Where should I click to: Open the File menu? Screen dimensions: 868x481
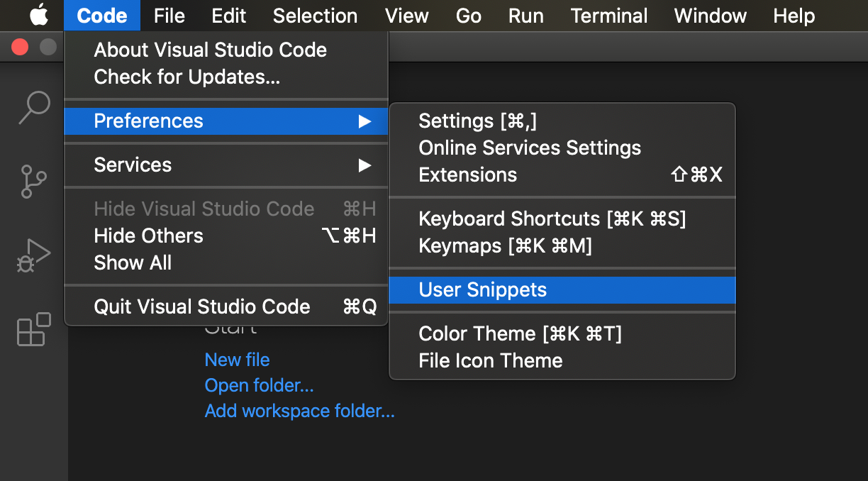point(169,16)
